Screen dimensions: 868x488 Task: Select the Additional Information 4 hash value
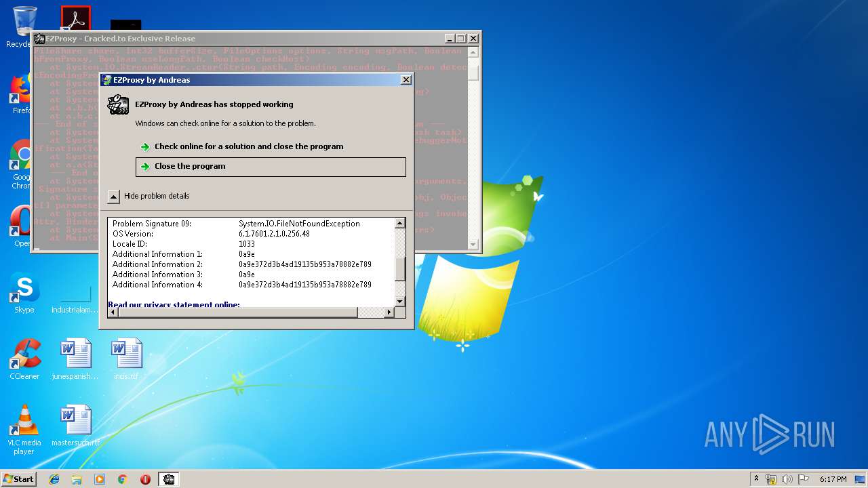(x=304, y=285)
